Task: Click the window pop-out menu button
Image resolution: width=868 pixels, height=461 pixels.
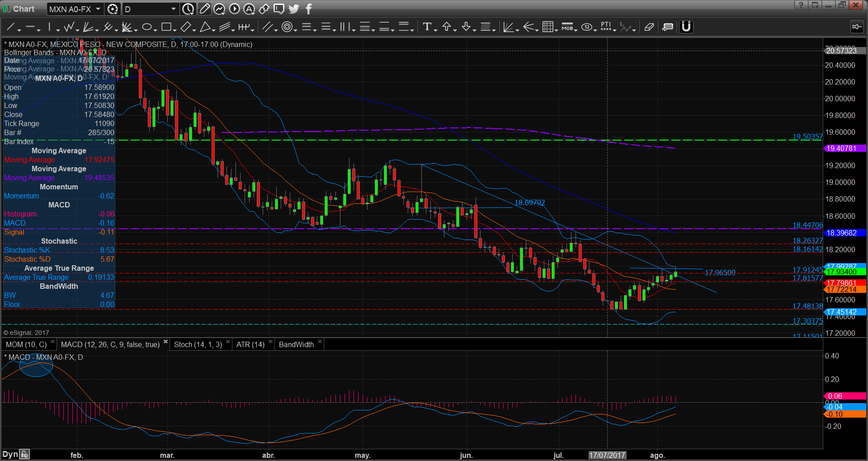Action: pyautogui.click(x=815, y=5)
